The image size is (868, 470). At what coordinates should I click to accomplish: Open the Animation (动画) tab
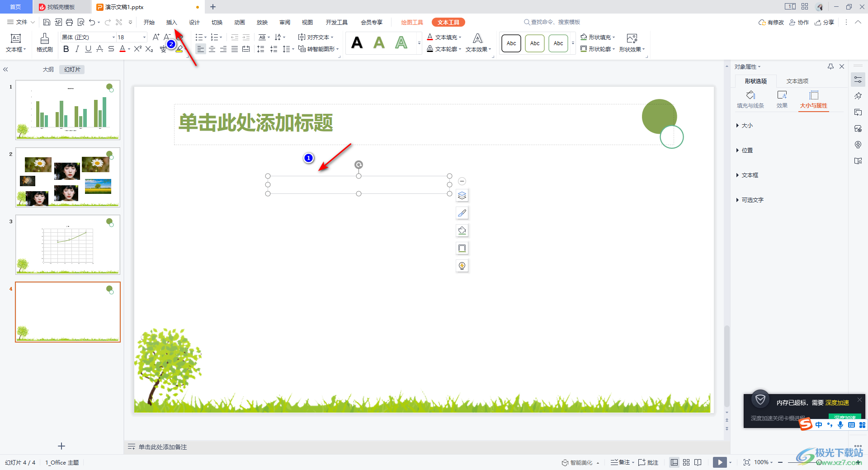[240, 22]
